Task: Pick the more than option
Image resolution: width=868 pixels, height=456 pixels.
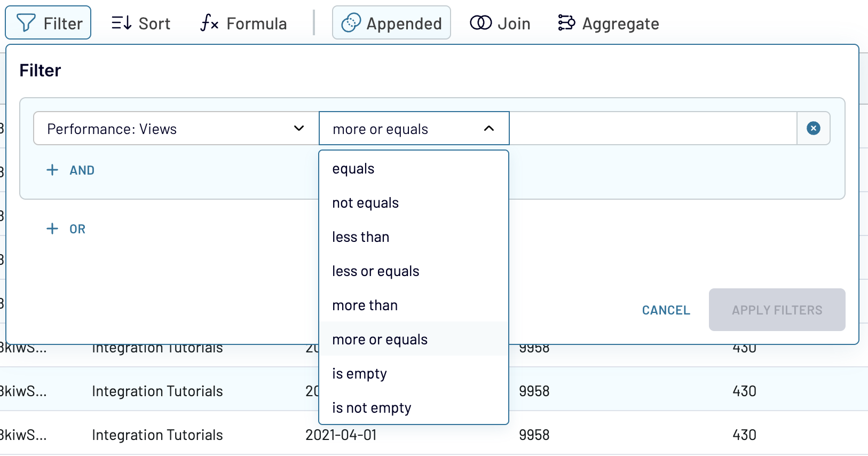Action: click(x=365, y=305)
